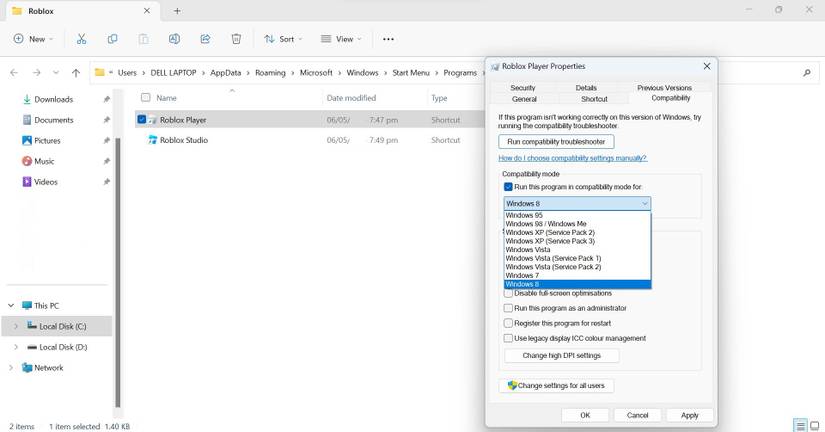Click the compatibility mode combo box arrow

645,204
